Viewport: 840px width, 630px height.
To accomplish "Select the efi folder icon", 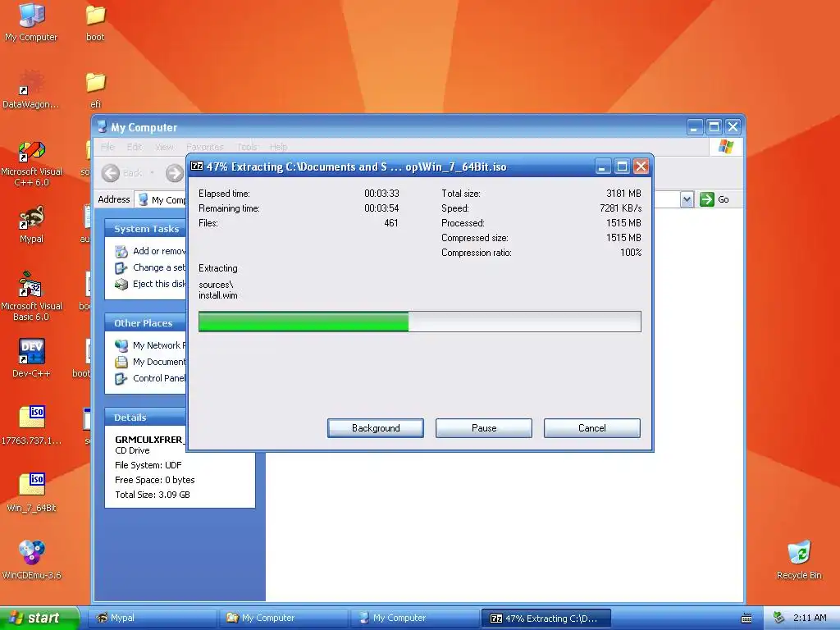I will click(x=95, y=89).
